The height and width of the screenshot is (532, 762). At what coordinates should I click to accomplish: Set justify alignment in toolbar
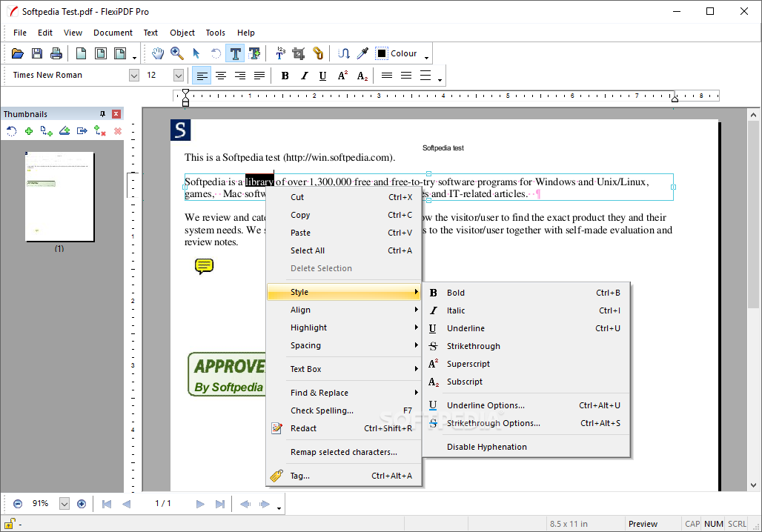(259, 76)
